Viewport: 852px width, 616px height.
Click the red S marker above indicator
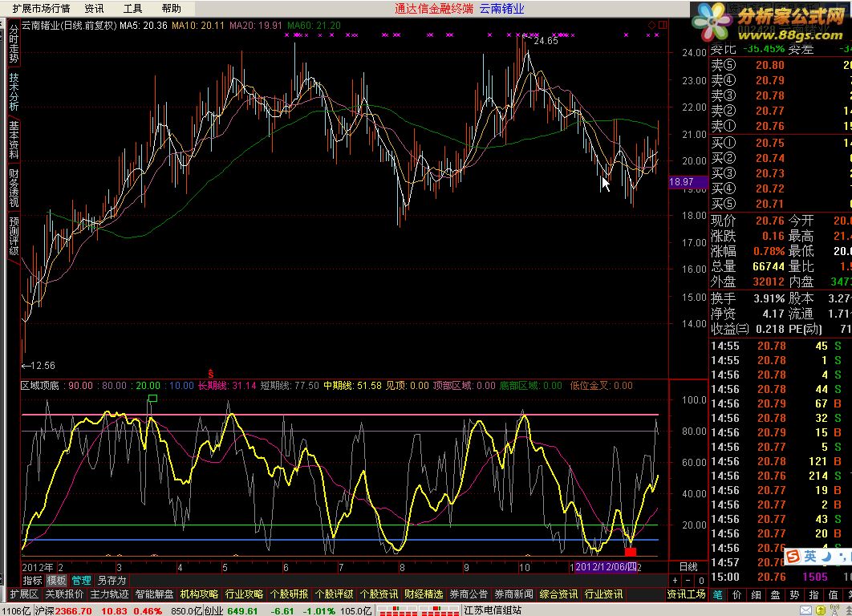[211, 374]
